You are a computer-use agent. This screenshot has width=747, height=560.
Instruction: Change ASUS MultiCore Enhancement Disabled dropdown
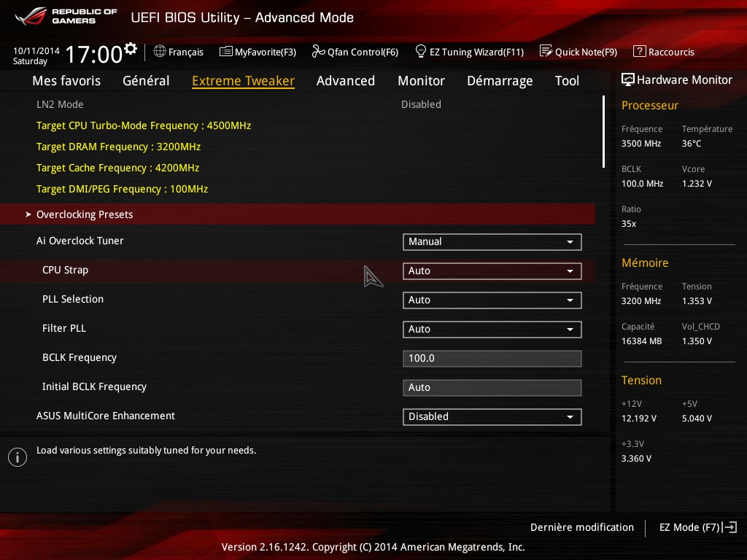492,417
